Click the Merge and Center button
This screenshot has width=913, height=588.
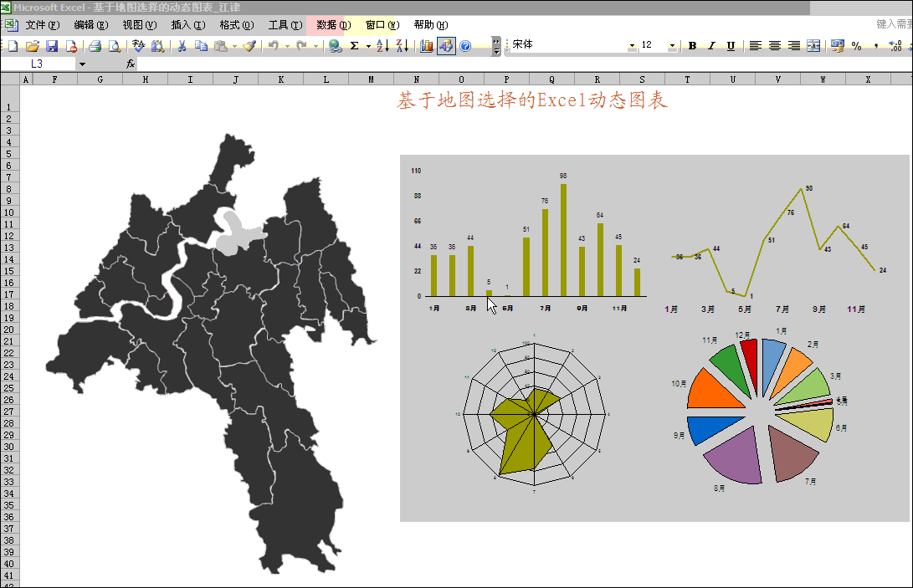tap(813, 46)
